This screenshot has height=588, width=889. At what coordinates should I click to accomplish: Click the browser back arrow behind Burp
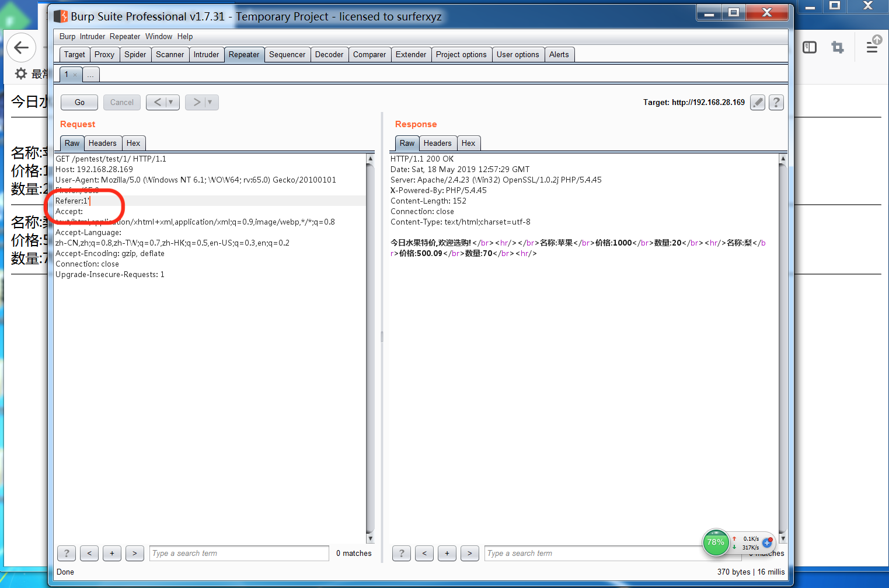tap(21, 48)
